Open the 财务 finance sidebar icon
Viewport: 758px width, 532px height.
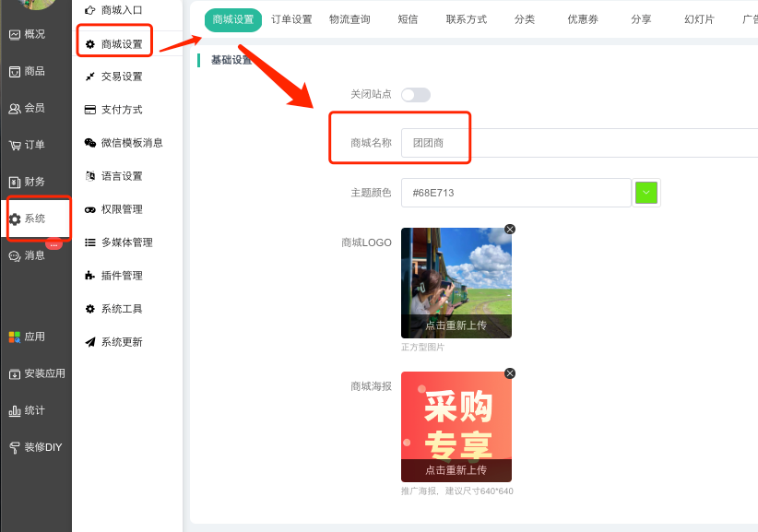point(15,182)
